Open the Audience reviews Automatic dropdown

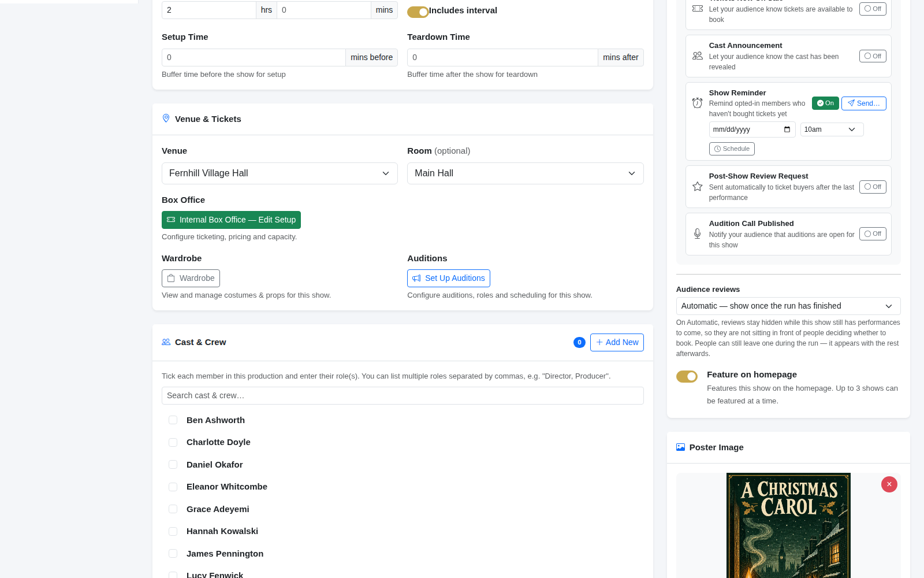[x=788, y=306]
